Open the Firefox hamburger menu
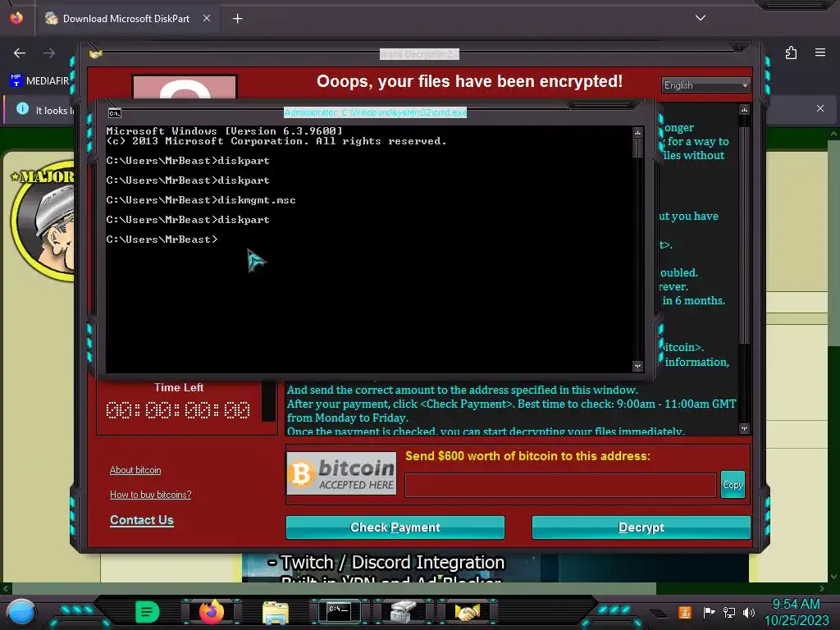The width and height of the screenshot is (840, 630). coord(820,52)
